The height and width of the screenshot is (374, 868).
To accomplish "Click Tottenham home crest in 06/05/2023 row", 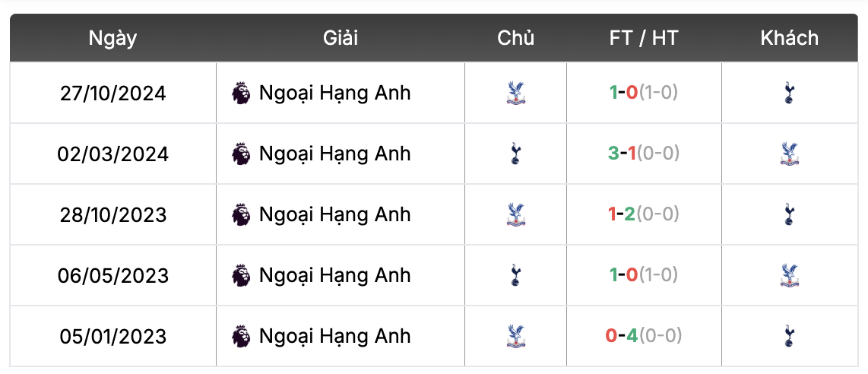I will tap(516, 275).
